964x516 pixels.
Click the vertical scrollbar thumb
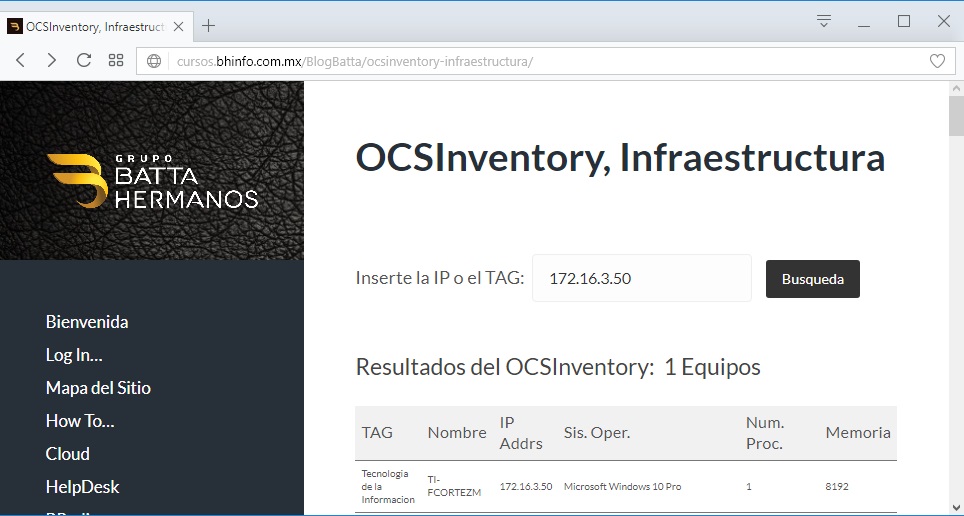[956, 116]
